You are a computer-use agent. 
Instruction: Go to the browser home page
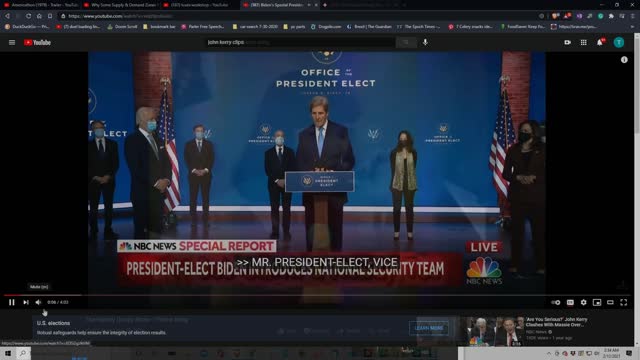coord(39,16)
